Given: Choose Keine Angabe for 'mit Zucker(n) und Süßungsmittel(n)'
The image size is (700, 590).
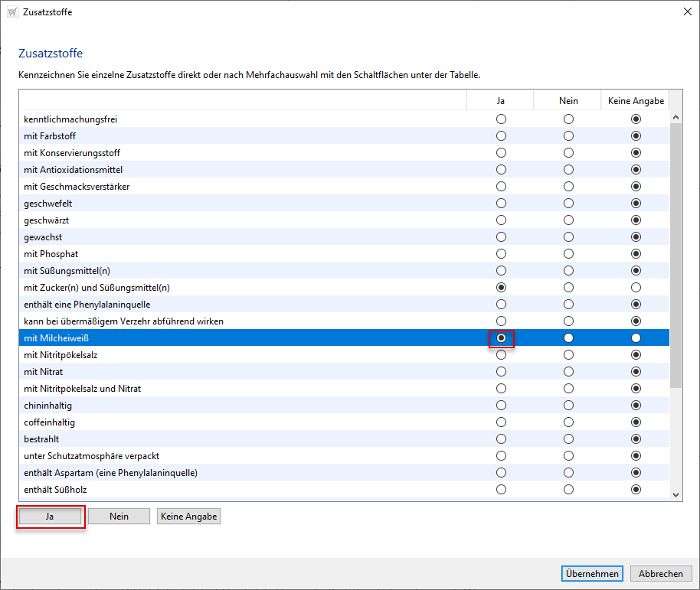Looking at the screenshot, I should coord(636,288).
